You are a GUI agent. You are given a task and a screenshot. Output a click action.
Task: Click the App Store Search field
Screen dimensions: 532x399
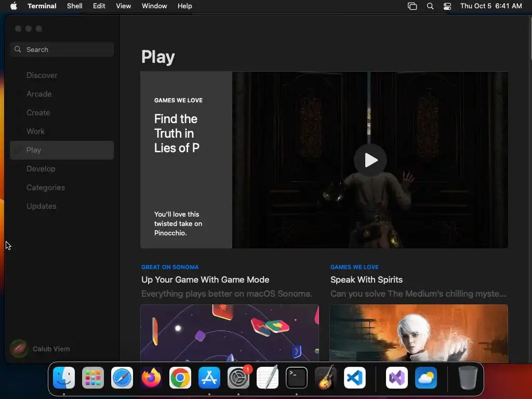pyautogui.click(x=62, y=49)
